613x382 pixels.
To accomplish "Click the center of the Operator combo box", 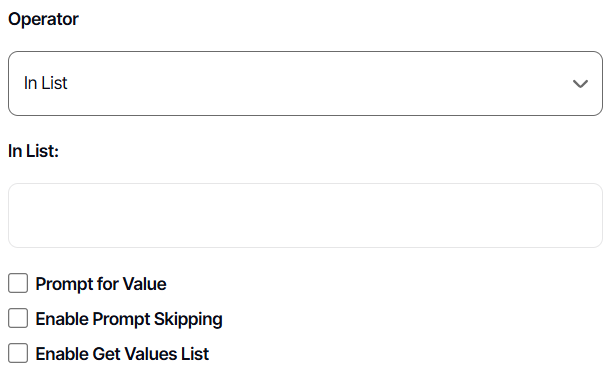I will tap(305, 83).
